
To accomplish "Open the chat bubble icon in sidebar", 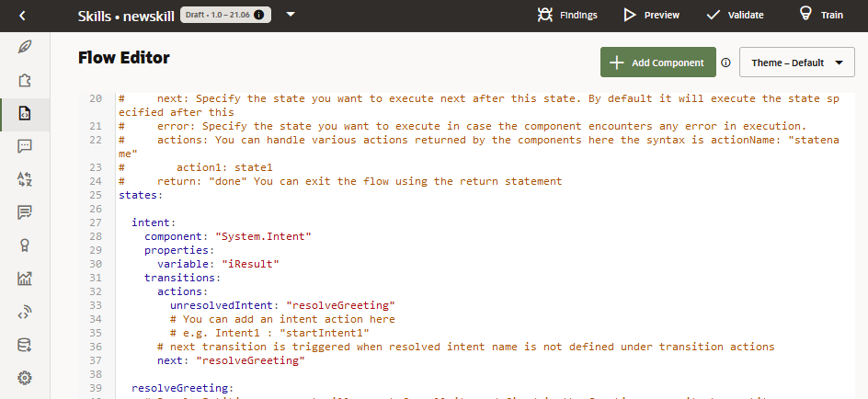I will 25,146.
